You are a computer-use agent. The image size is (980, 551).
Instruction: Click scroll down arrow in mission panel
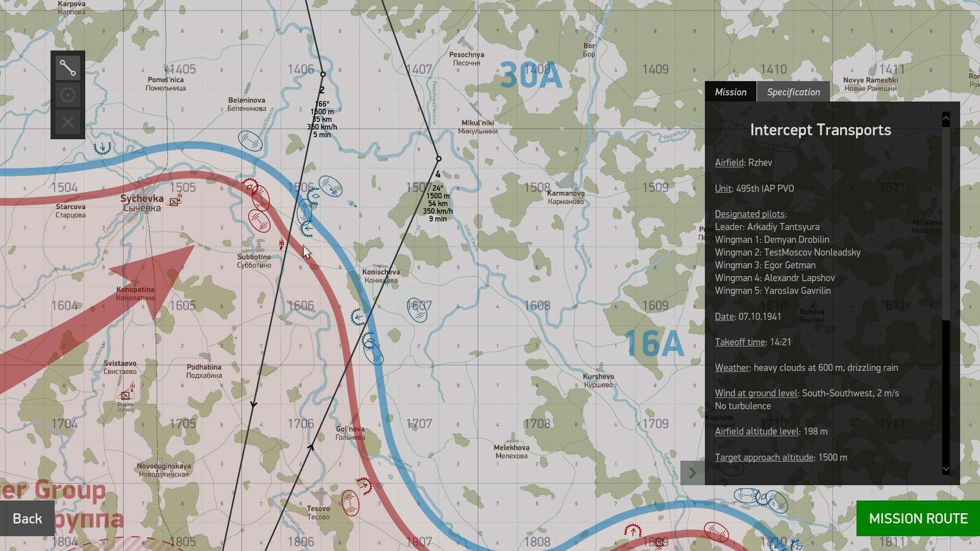[x=946, y=469]
